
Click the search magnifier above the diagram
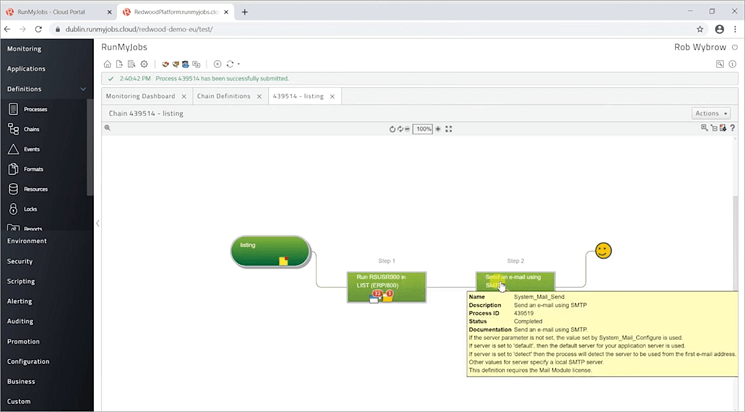[705, 129]
